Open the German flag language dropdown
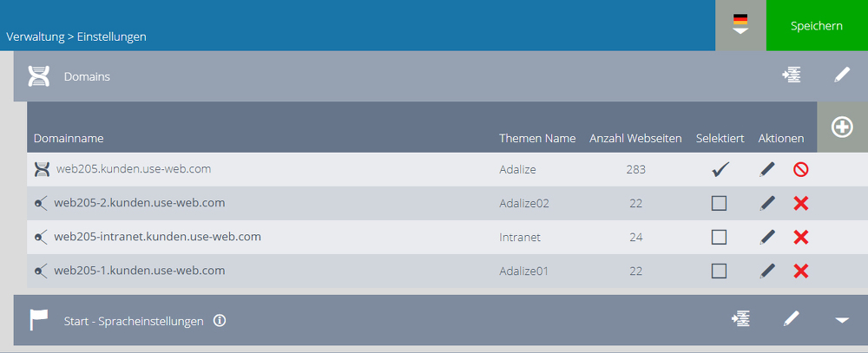 click(740, 25)
